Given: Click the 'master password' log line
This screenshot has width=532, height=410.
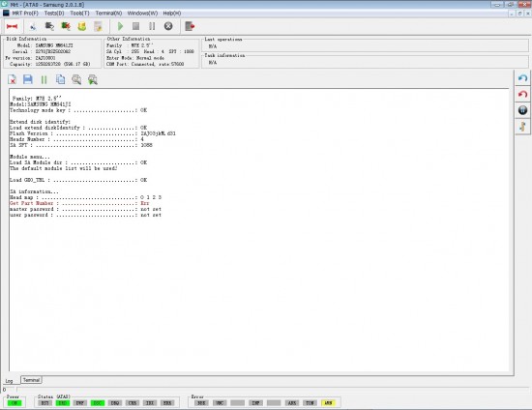Looking at the screenshot, I should [x=85, y=209].
